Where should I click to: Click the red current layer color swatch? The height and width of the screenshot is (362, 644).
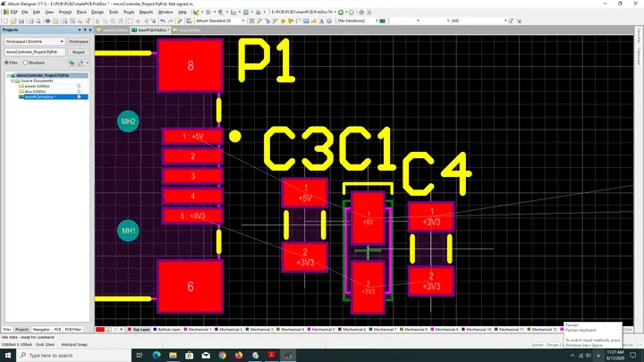pyautogui.click(x=100, y=329)
